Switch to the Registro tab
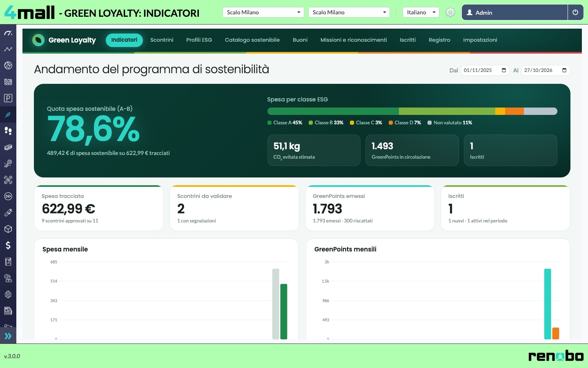 (439, 40)
